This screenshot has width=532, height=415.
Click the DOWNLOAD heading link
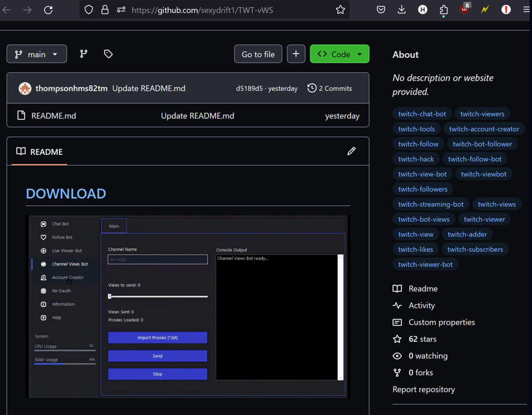click(x=66, y=193)
